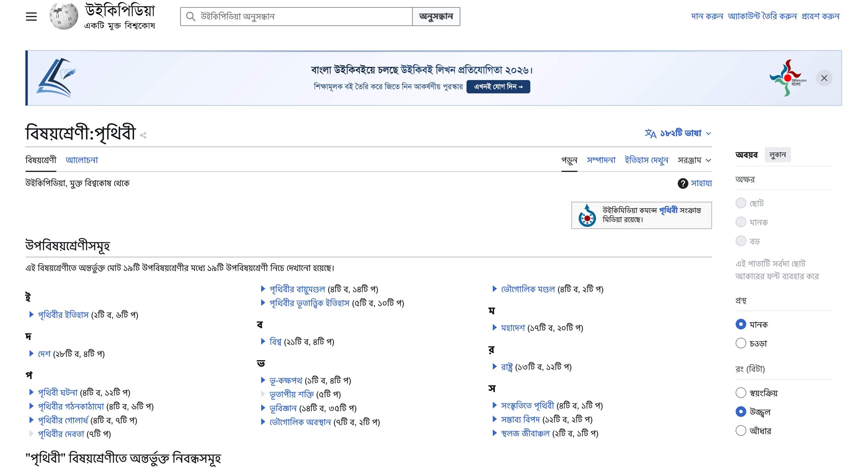Viewport: 868px width, 468px height.
Task: Open the পৃথিবীর দেবতা category link
Action: 61,434
